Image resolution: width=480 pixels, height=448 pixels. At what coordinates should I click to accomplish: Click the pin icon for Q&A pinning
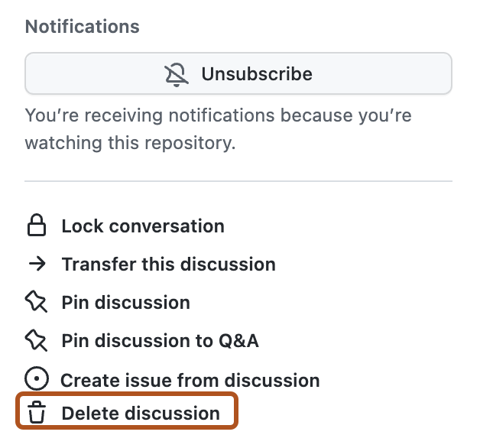click(36, 341)
